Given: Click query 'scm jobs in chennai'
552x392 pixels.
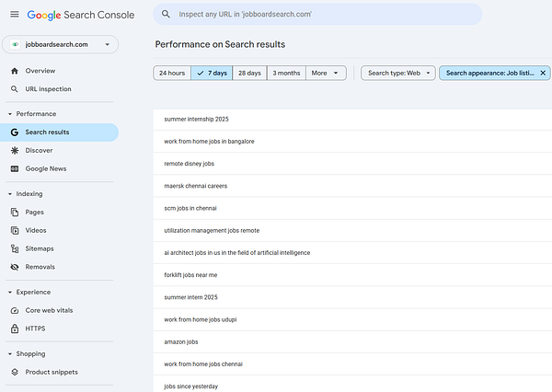Looking at the screenshot, I should point(190,208).
